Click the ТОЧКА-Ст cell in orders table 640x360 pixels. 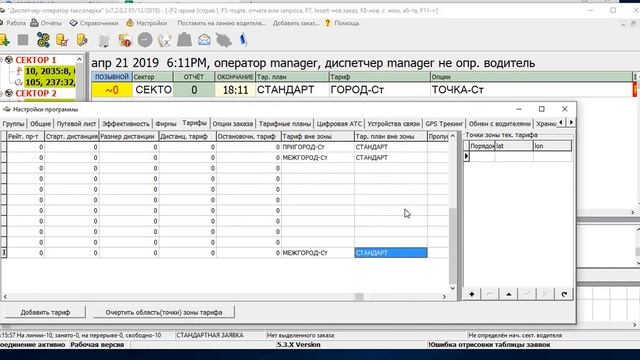(x=531, y=90)
